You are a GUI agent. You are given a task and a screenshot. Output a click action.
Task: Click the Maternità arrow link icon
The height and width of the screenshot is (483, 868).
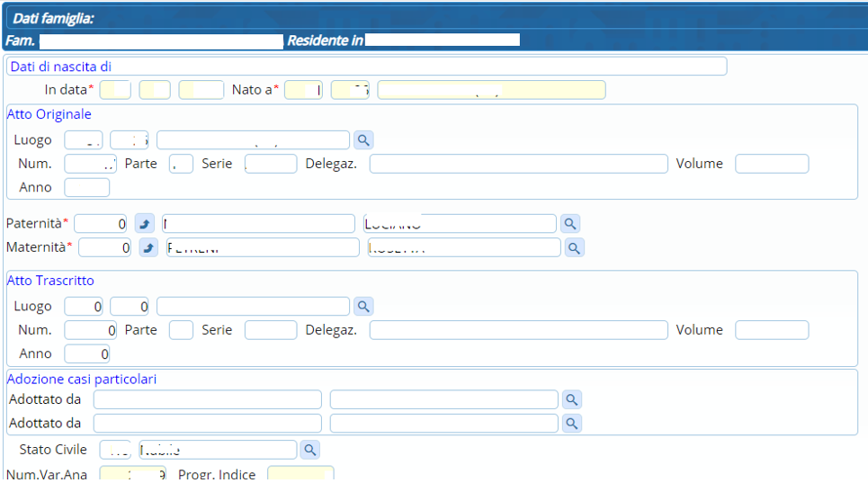[x=148, y=247]
